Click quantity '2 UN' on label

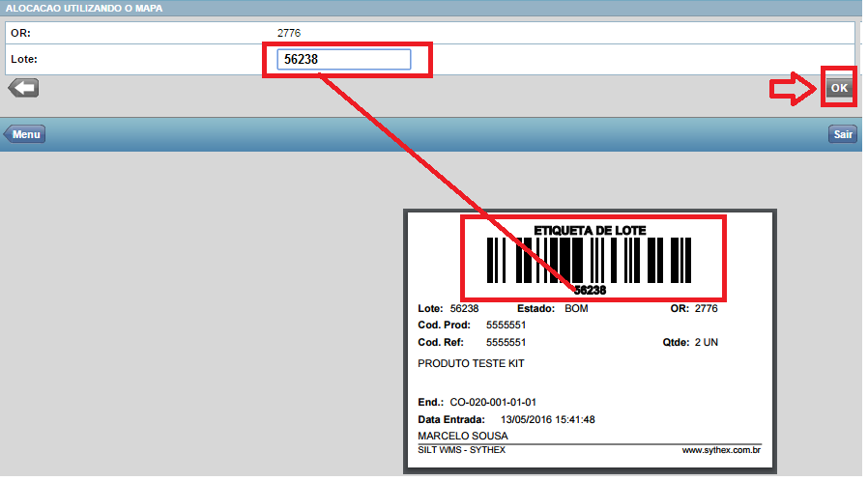(x=707, y=342)
